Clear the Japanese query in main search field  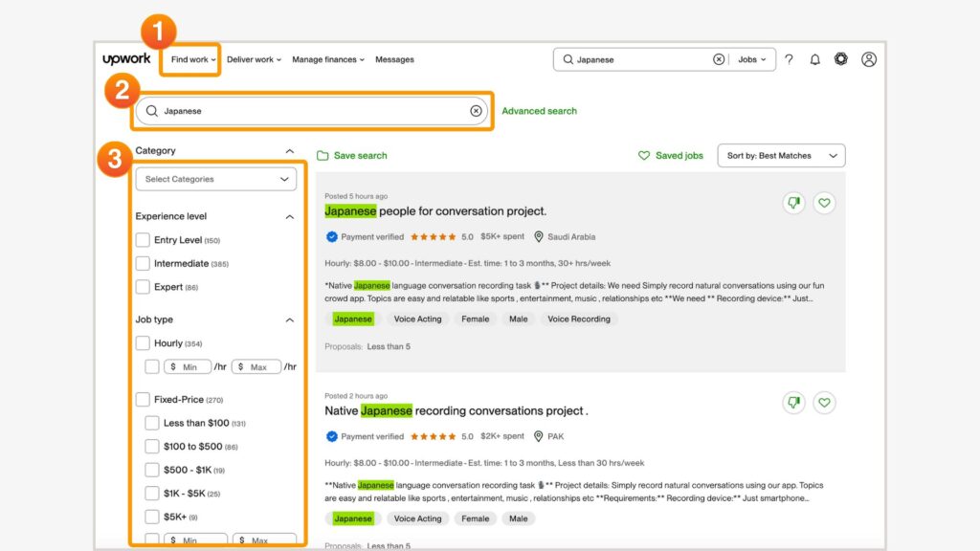pyautogui.click(x=476, y=111)
